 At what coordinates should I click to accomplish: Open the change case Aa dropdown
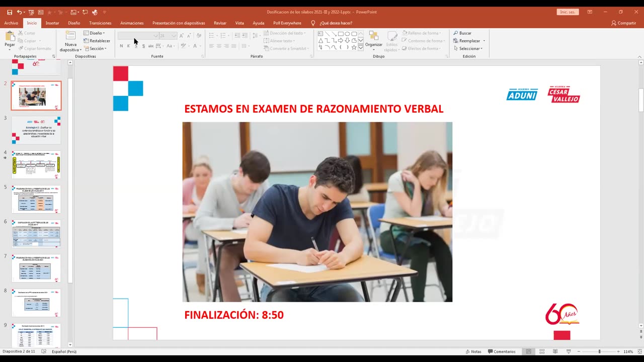[171, 46]
